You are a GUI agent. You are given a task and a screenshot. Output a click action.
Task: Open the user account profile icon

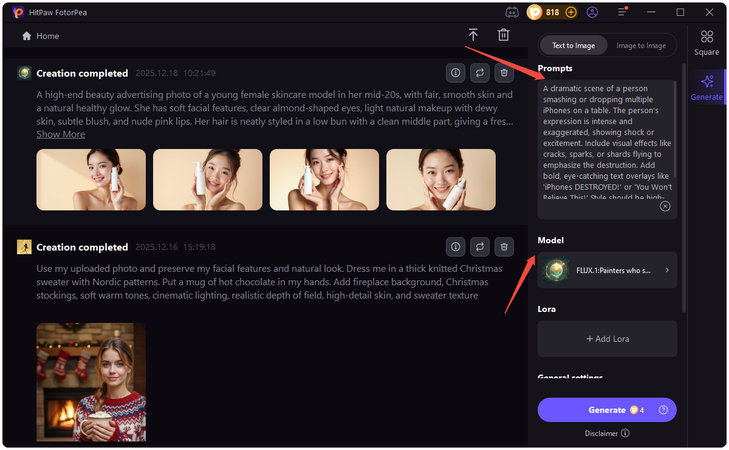(592, 13)
